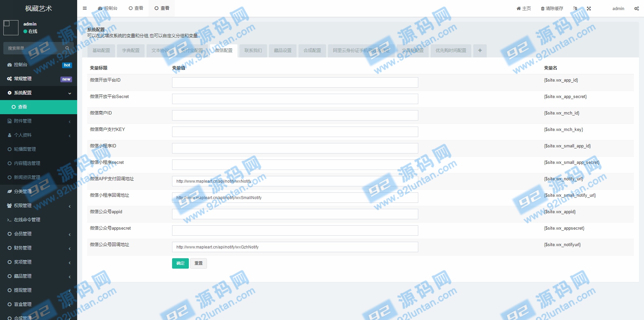Open the 藏品设置 tab
The height and width of the screenshot is (320, 644).
(x=283, y=50)
